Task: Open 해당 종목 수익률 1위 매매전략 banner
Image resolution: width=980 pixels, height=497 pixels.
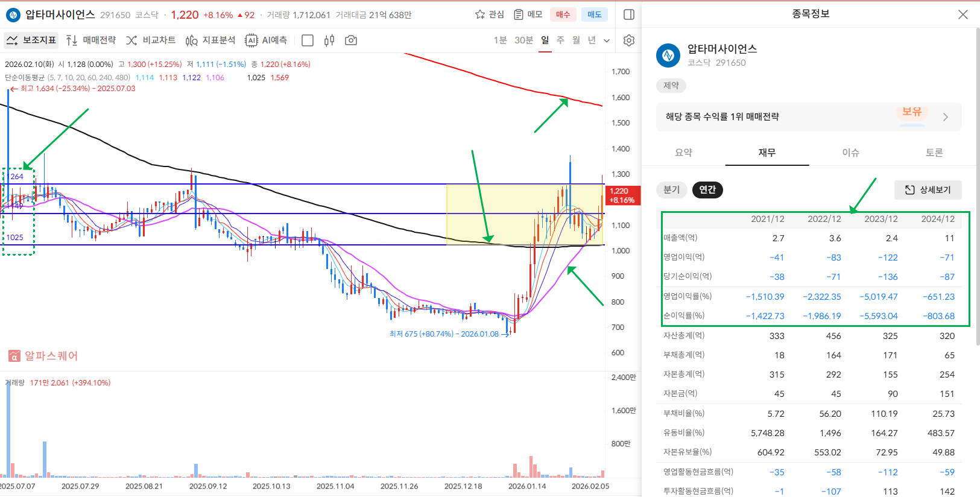Action: 809,117
